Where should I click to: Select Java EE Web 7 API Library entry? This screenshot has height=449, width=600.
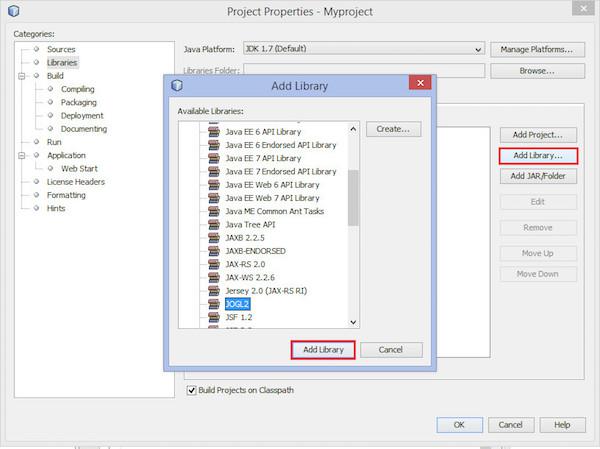(272, 198)
